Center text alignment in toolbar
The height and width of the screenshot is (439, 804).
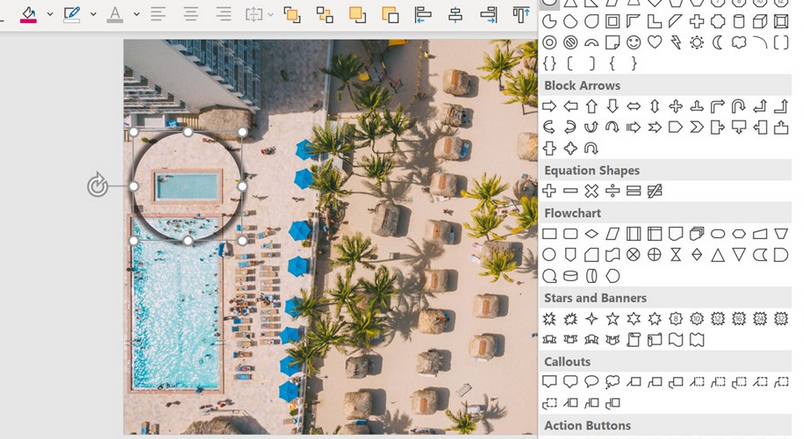click(x=191, y=14)
